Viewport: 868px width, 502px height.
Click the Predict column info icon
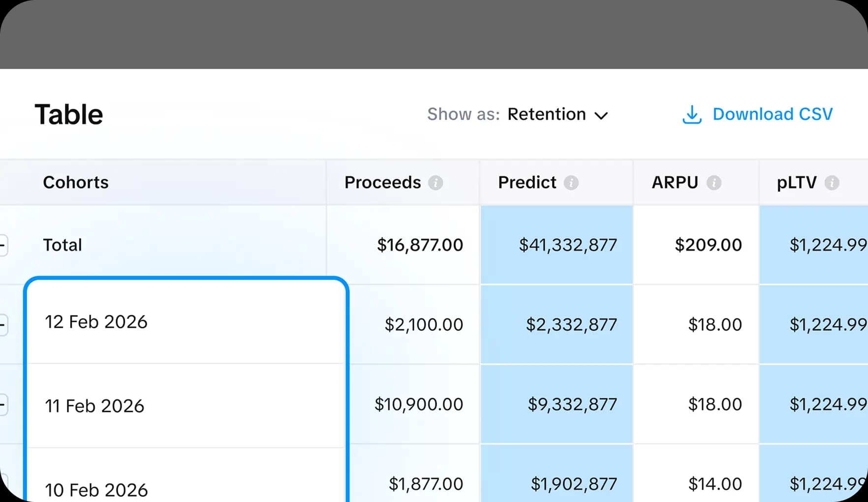tap(571, 182)
